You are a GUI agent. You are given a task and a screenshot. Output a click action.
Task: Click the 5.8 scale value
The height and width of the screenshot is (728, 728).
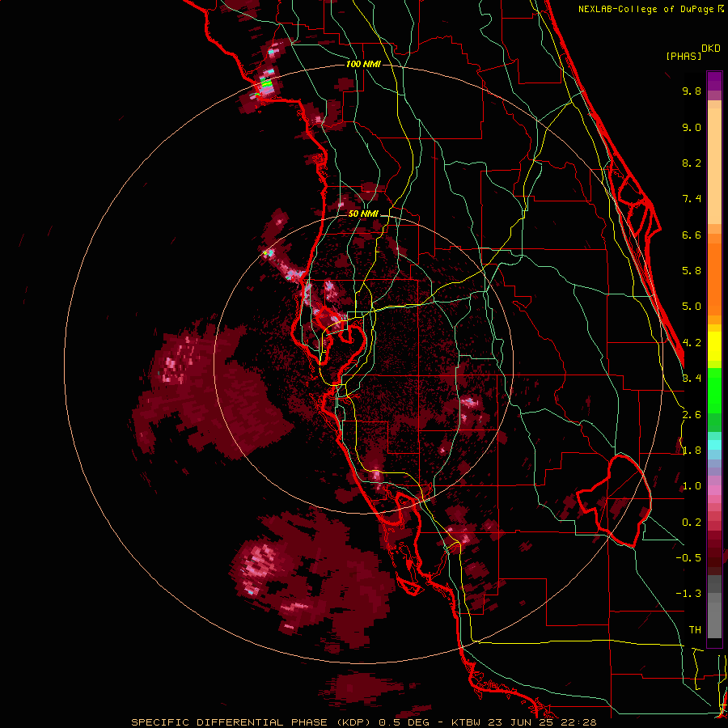[x=692, y=271]
